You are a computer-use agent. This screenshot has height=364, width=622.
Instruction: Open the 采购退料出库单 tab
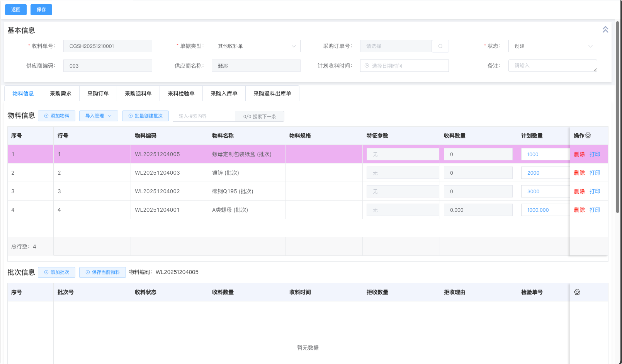pyautogui.click(x=272, y=94)
